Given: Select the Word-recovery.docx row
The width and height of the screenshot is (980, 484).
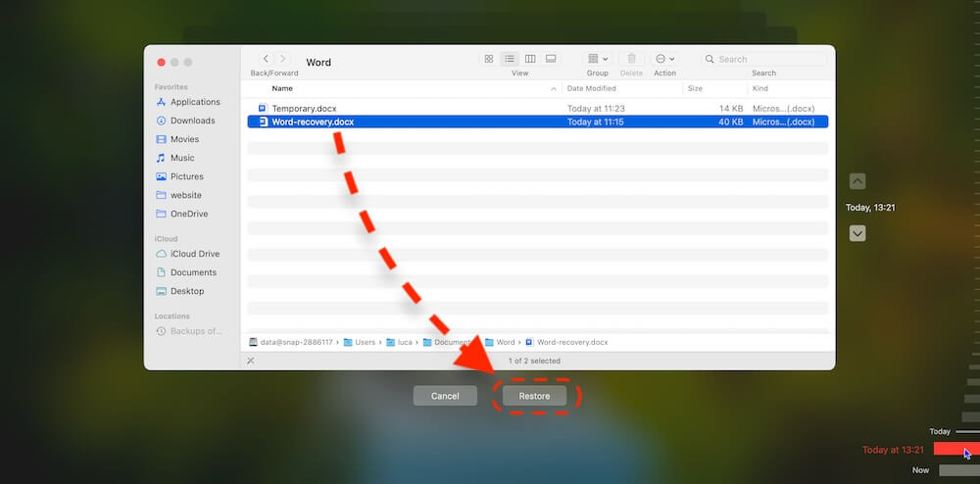Looking at the screenshot, I should 537,121.
